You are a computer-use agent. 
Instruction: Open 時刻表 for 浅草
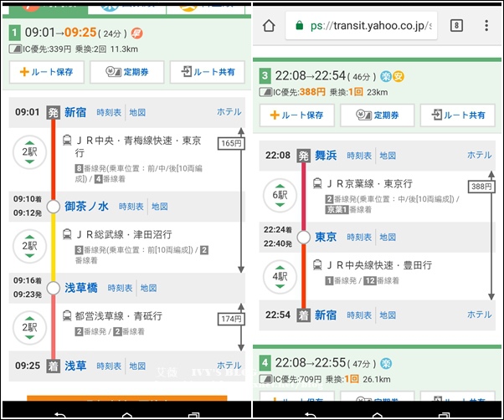coord(109,366)
